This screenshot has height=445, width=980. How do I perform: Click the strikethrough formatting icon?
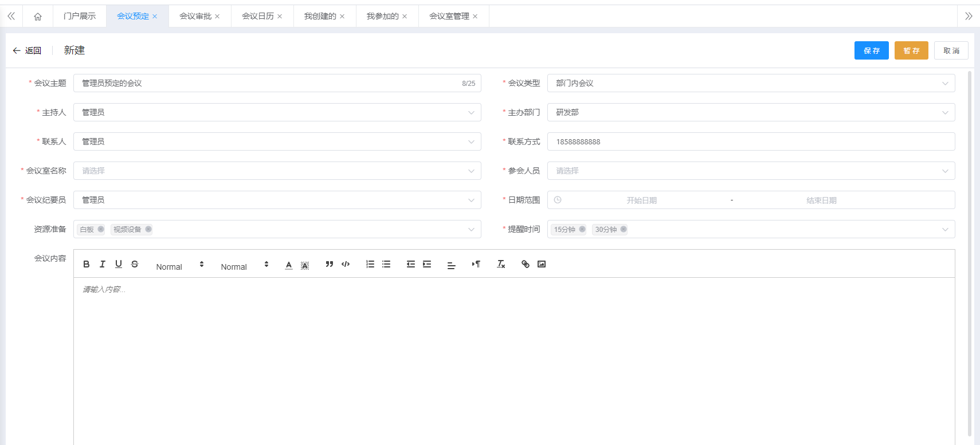[x=135, y=264]
